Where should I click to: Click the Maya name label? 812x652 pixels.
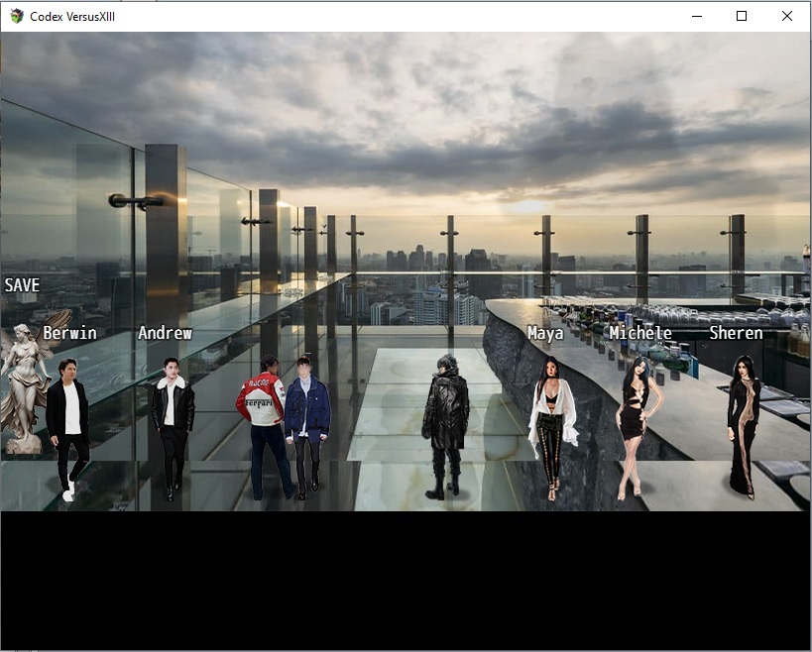(x=545, y=333)
